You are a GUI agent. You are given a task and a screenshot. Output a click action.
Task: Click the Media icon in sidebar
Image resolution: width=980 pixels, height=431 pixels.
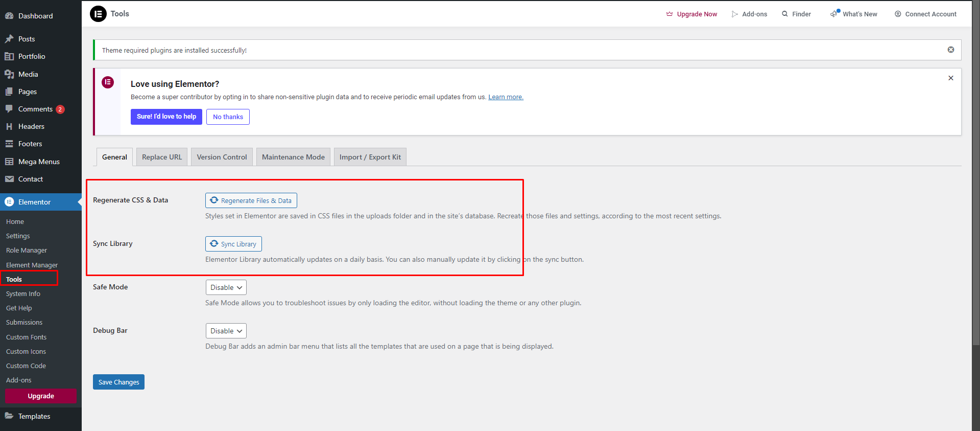9,74
